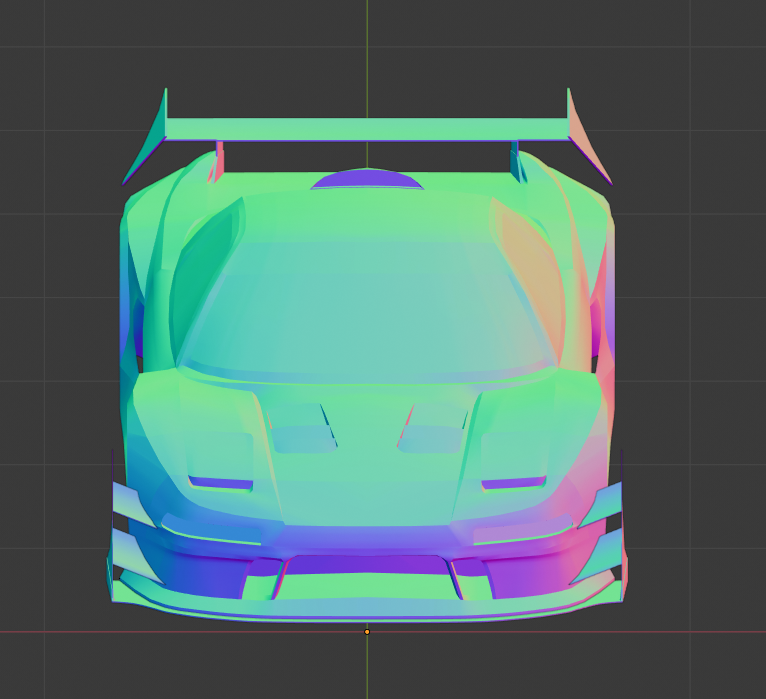Screen dimensions: 766x699
Task: Click the purple roof scoop on the car
Action: point(367,179)
